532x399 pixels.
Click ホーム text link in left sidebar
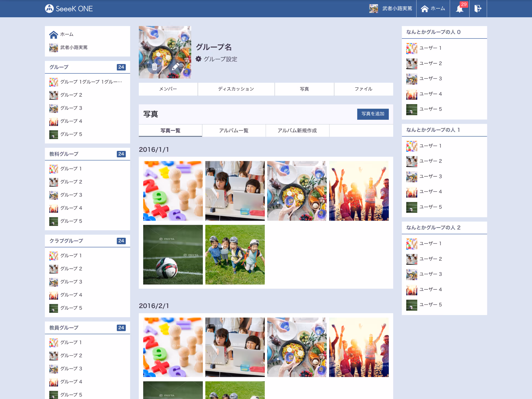click(67, 34)
